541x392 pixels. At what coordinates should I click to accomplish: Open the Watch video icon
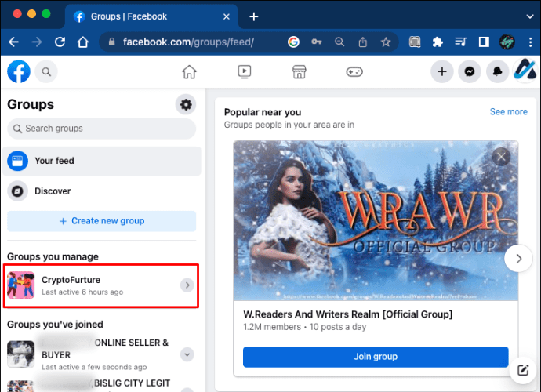pos(245,72)
